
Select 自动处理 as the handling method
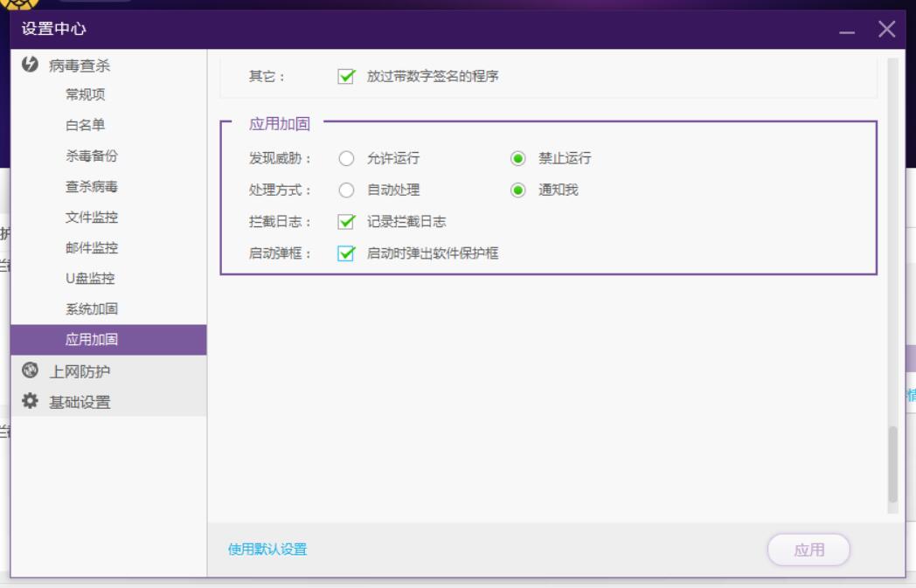(346, 190)
